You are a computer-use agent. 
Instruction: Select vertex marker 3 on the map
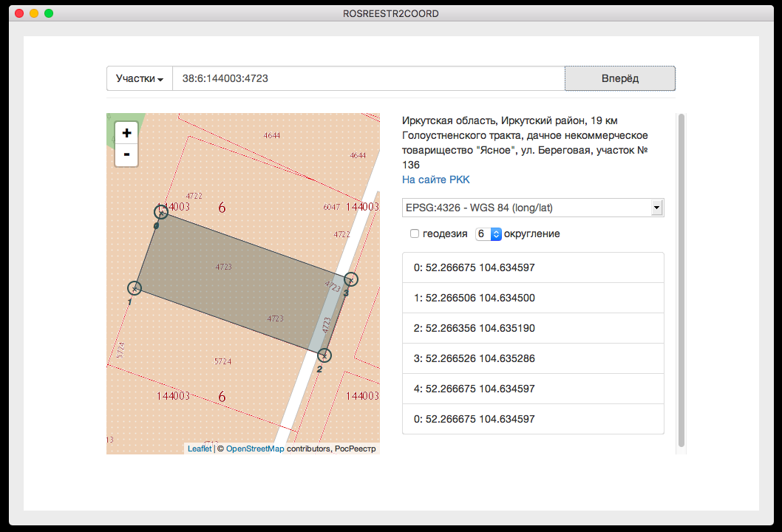coord(350,280)
